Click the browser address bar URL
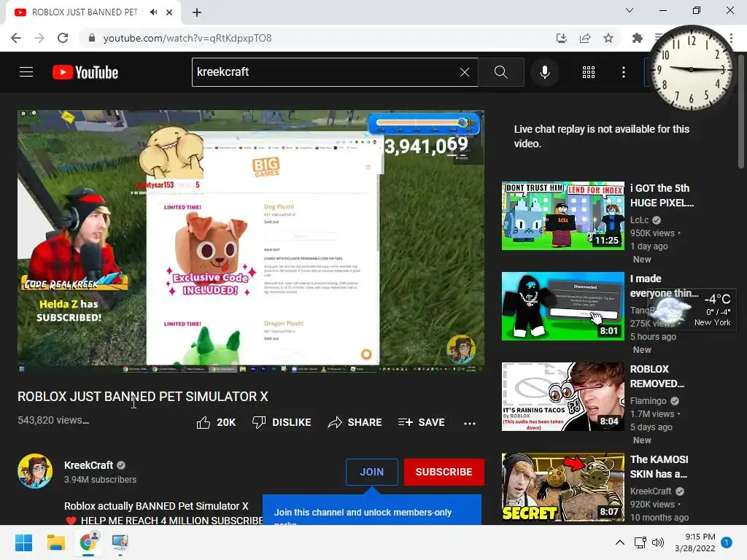This screenshot has height=560, width=747. pyautogui.click(x=187, y=38)
